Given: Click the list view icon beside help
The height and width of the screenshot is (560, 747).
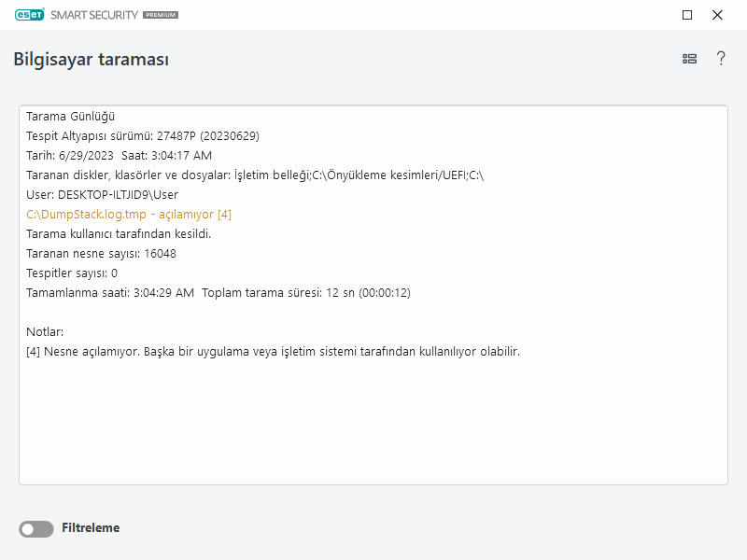Looking at the screenshot, I should (x=689, y=59).
